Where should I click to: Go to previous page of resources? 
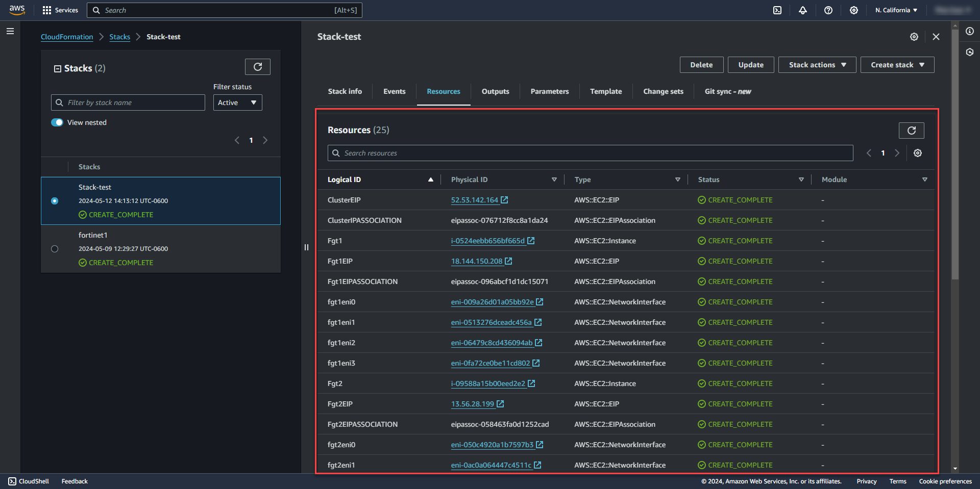pyautogui.click(x=869, y=153)
